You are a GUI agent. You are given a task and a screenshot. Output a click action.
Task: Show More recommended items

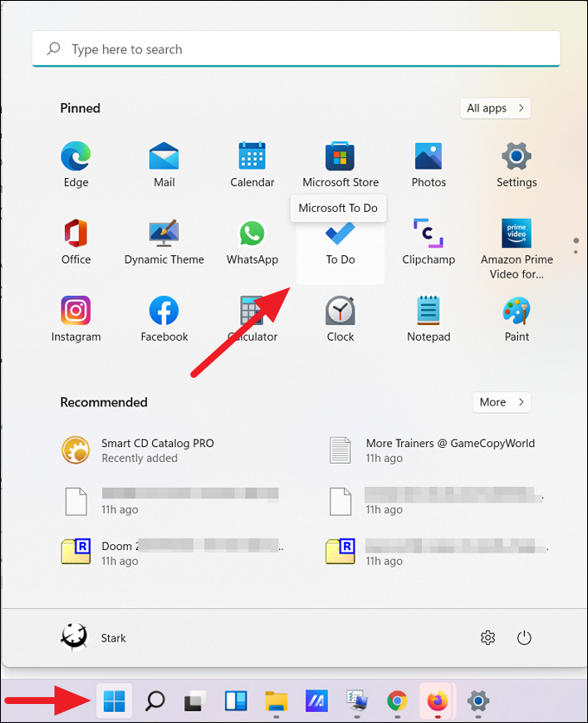[502, 402]
